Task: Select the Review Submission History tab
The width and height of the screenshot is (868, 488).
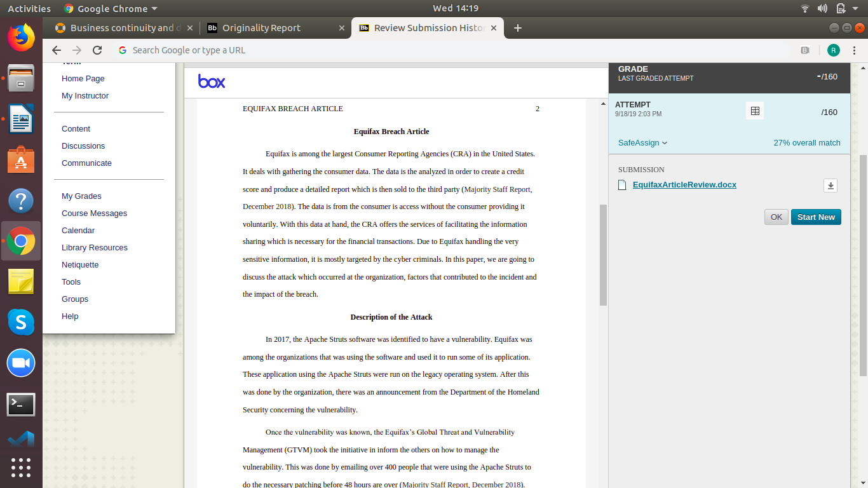Action: pyautogui.click(x=428, y=28)
